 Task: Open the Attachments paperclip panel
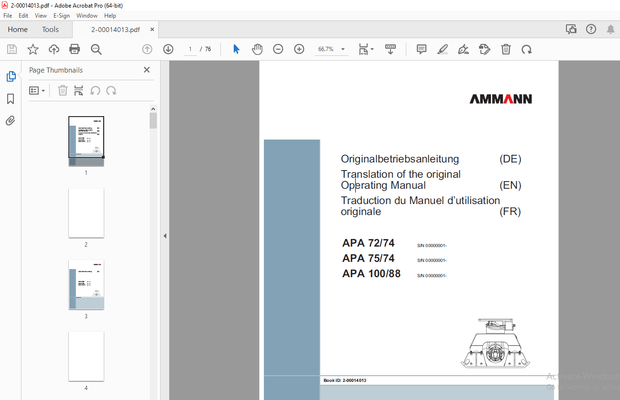[11, 121]
